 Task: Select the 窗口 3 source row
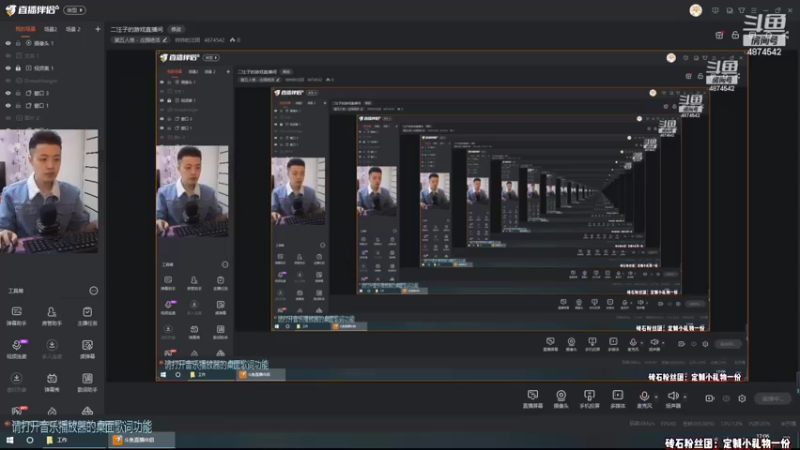tap(51, 93)
